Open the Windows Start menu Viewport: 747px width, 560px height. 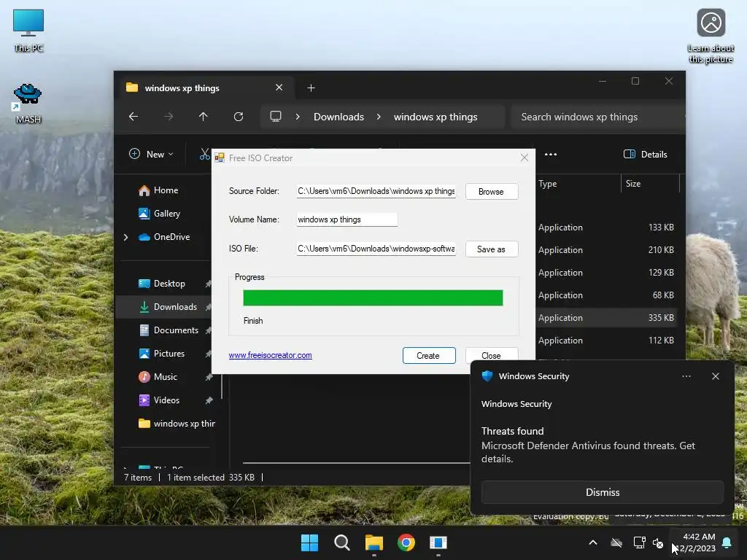(309, 542)
